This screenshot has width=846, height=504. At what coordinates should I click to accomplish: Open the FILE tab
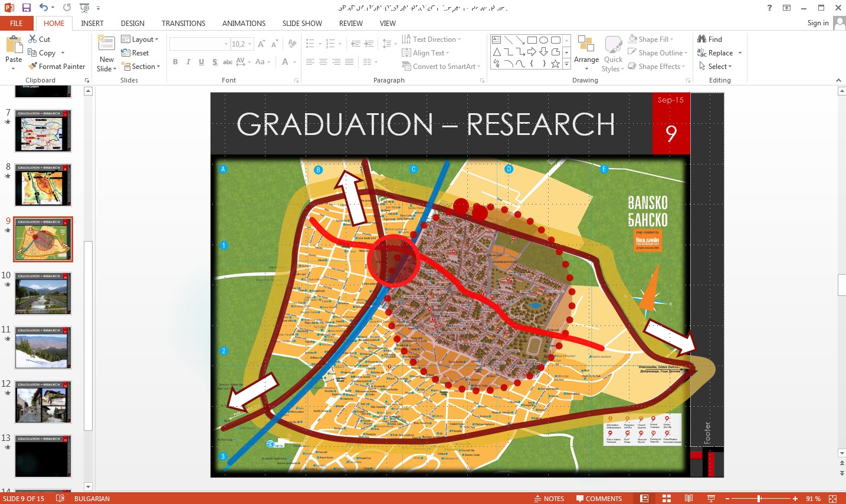17,24
